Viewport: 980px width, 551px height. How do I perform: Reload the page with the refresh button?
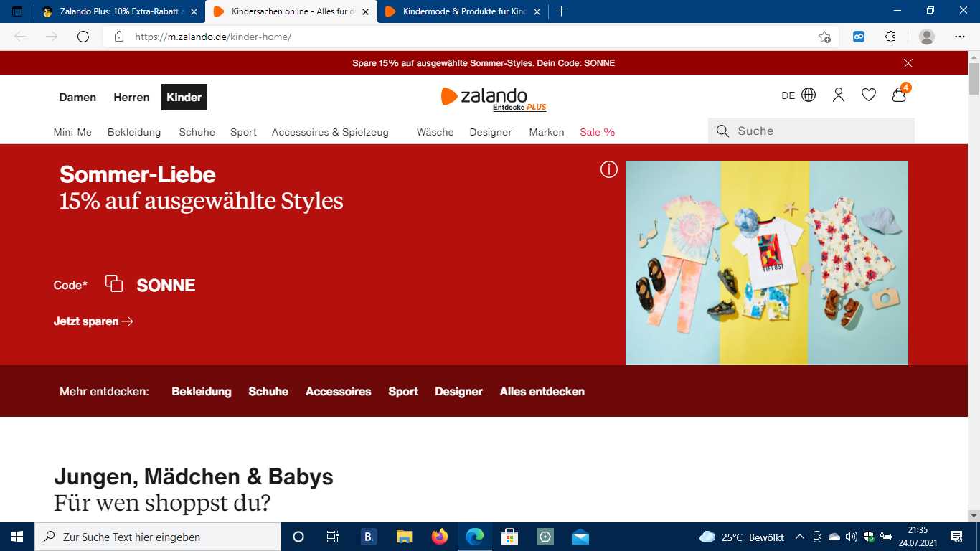tap(83, 37)
